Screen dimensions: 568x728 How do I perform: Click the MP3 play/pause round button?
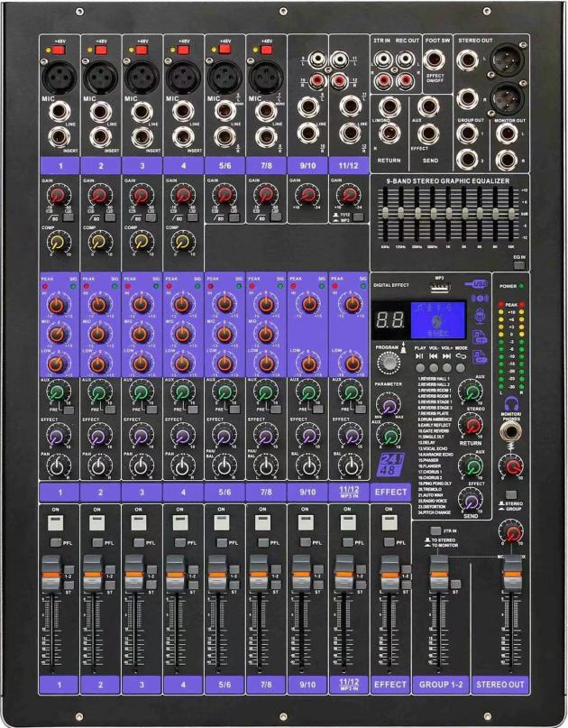pos(420,368)
